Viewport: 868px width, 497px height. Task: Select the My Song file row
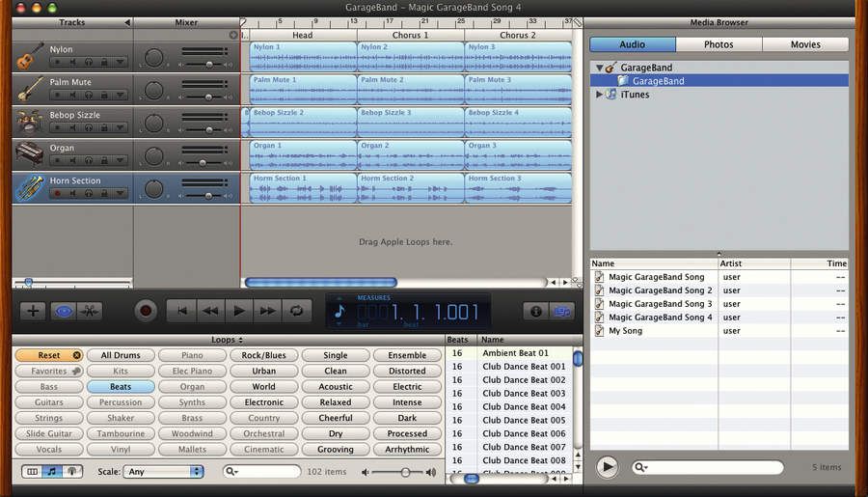(x=719, y=331)
